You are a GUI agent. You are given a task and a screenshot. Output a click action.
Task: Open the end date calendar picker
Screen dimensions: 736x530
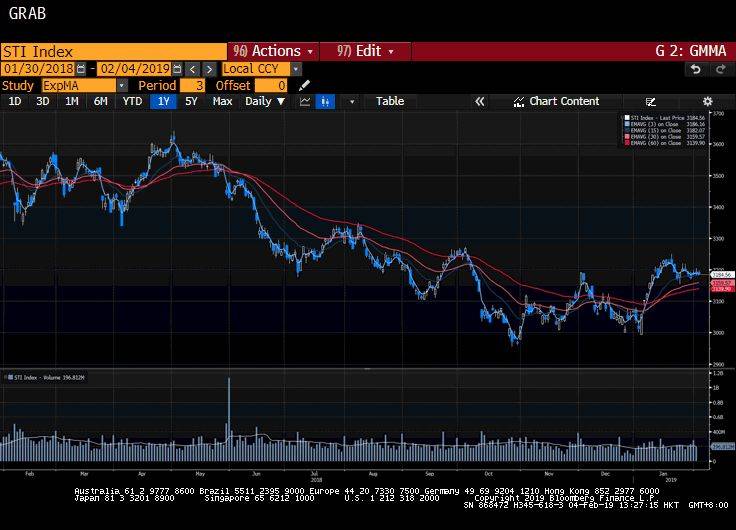pyautogui.click(x=177, y=69)
